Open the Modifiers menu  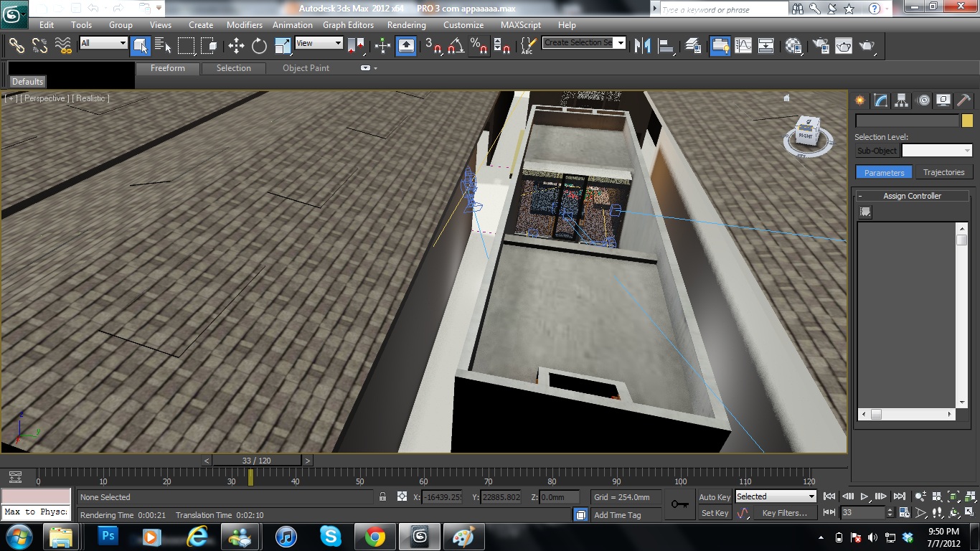point(245,25)
